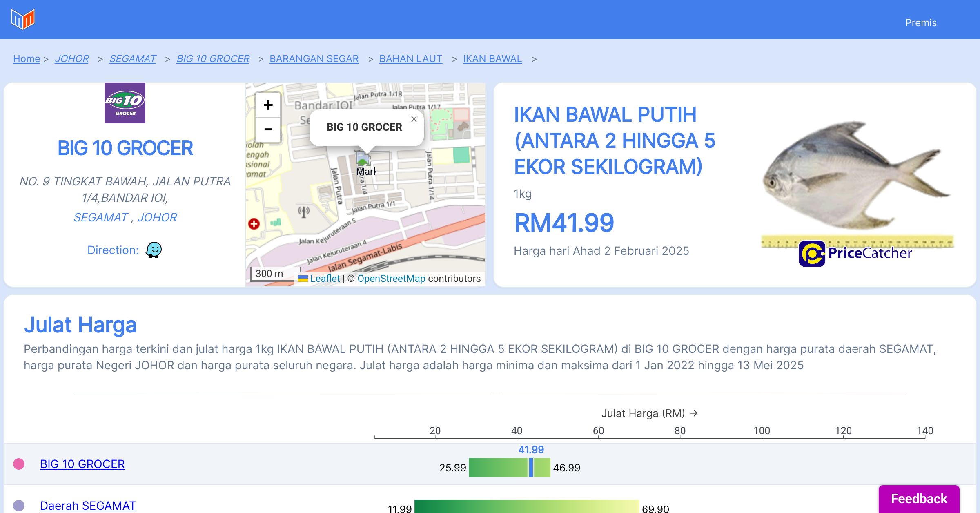980x513 pixels.
Task: Click the PriceCatcher logo
Action: (855, 253)
